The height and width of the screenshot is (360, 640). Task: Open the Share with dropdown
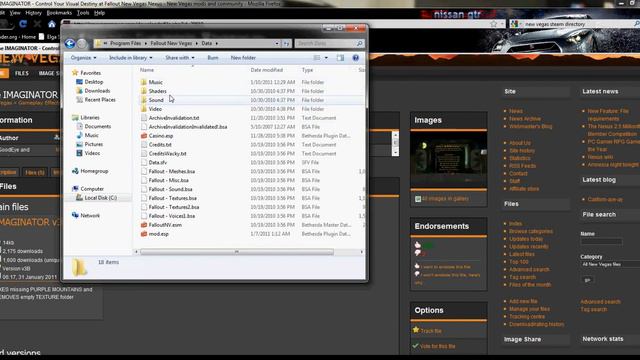coord(180,58)
